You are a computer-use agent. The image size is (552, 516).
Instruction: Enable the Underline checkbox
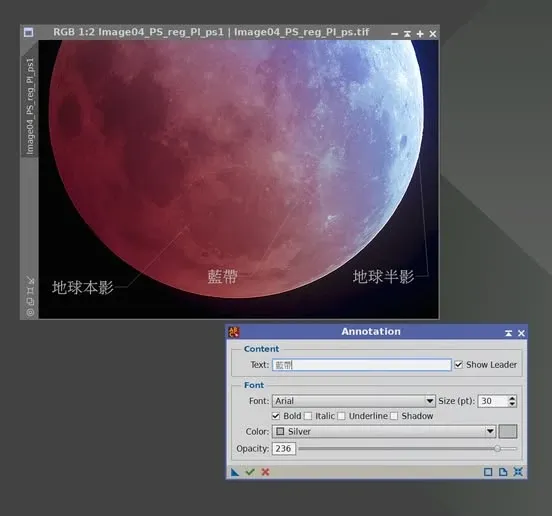click(341, 416)
